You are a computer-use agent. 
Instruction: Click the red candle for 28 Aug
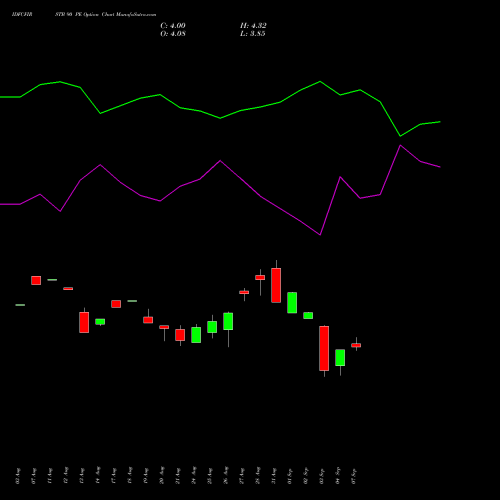(x=260, y=277)
